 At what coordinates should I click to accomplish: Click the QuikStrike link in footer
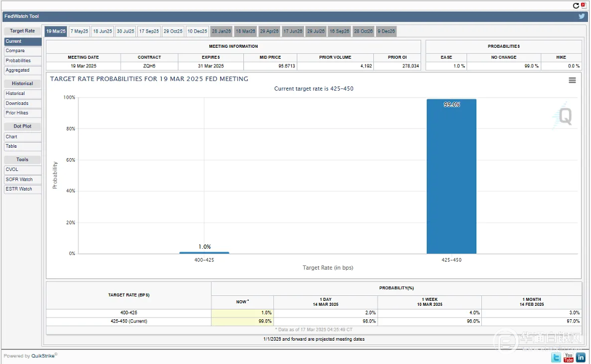click(x=43, y=355)
